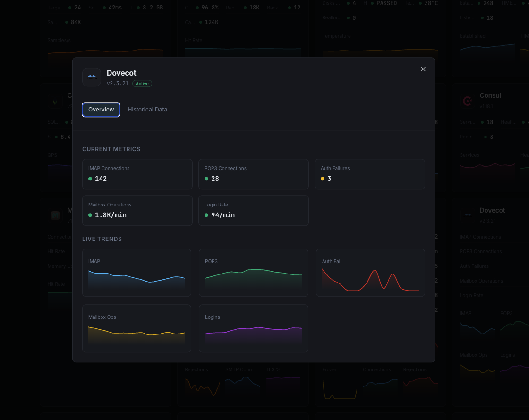Click the background Dovecot card icon

click(x=468, y=215)
